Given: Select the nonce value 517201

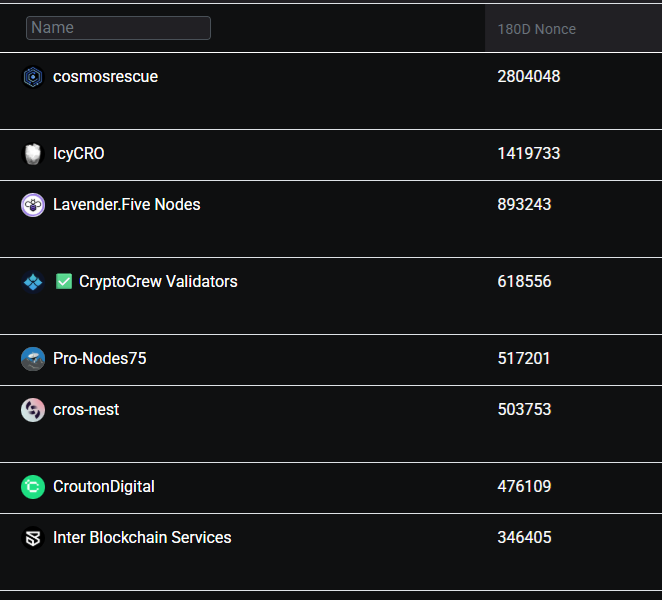Looking at the screenshot, I should (524, 358).
